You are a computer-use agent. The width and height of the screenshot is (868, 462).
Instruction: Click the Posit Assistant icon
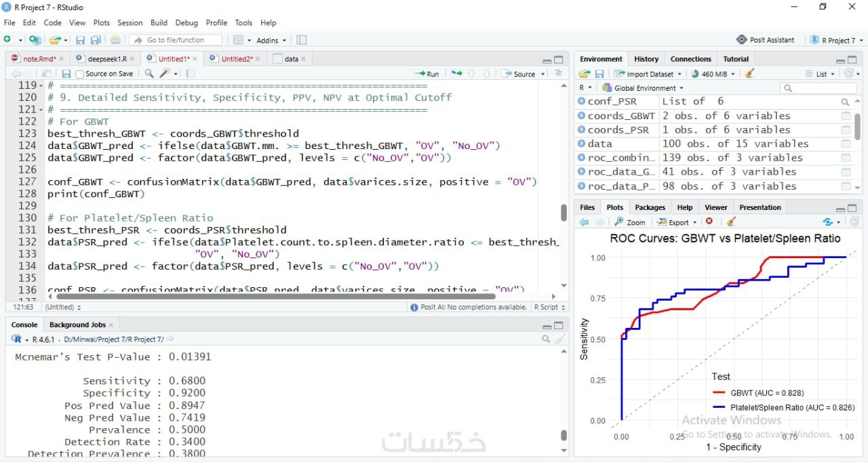(x=742, y=40)
